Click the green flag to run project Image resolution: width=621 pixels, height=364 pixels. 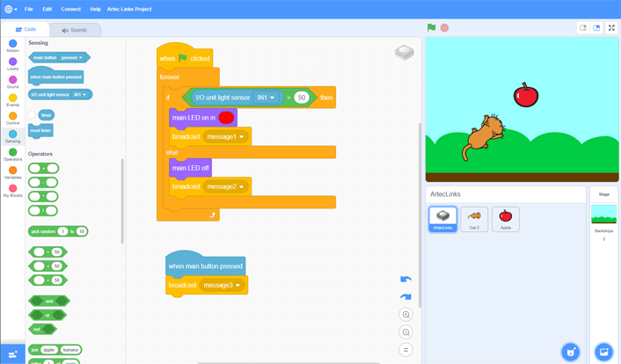[431, 27]
